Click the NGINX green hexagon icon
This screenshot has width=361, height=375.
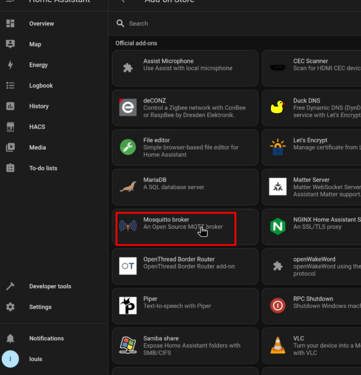[x=277, y=226]
